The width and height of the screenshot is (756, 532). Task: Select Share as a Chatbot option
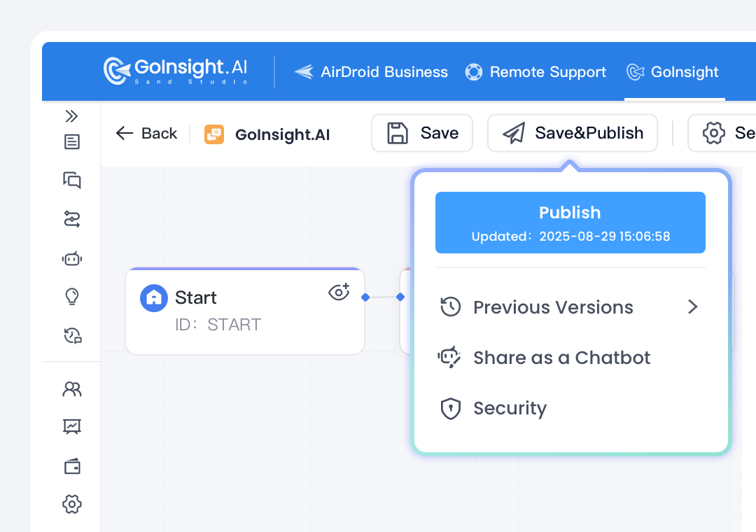(561, 358)
